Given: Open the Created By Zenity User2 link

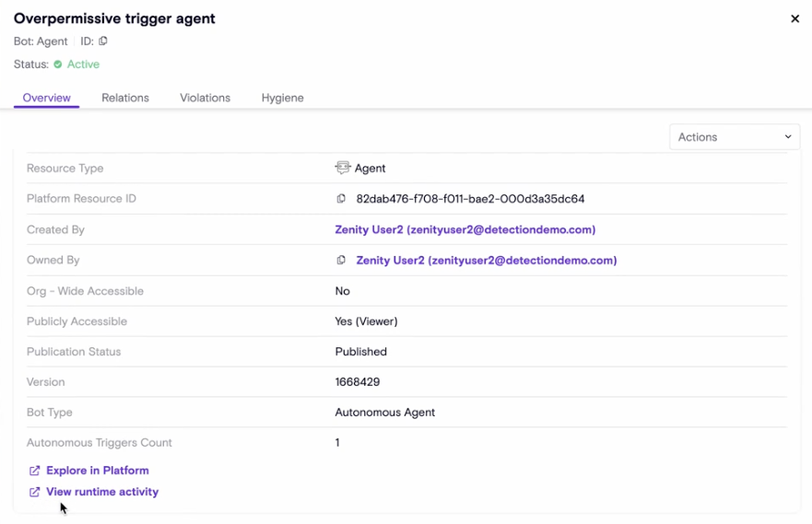Looking at the screenshot, I should coord(465,229).
